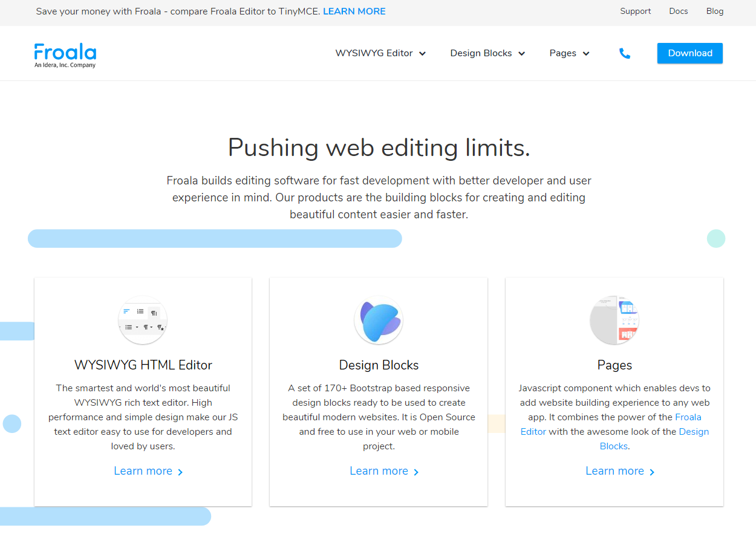Viewport: 756px width, 537px height.
Task: Select the Design Blocks card heading
Action: tap(379, 365)
